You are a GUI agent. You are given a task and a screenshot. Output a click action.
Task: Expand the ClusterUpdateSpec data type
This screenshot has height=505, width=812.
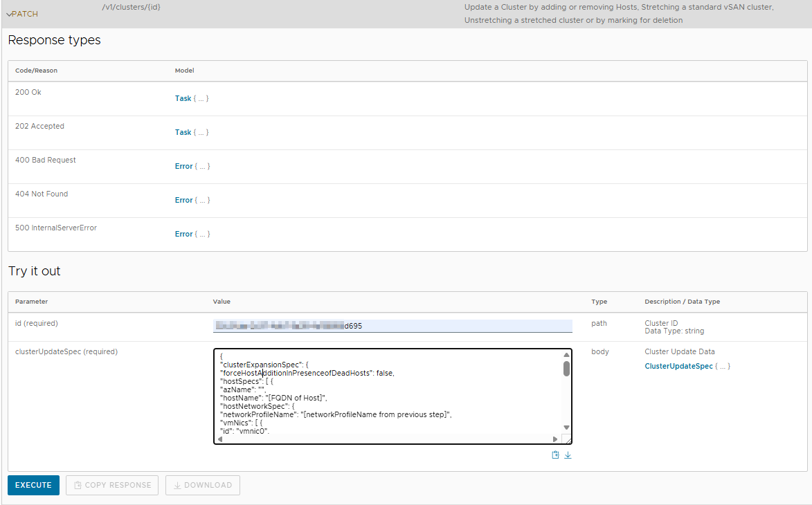tap(678, 366)
